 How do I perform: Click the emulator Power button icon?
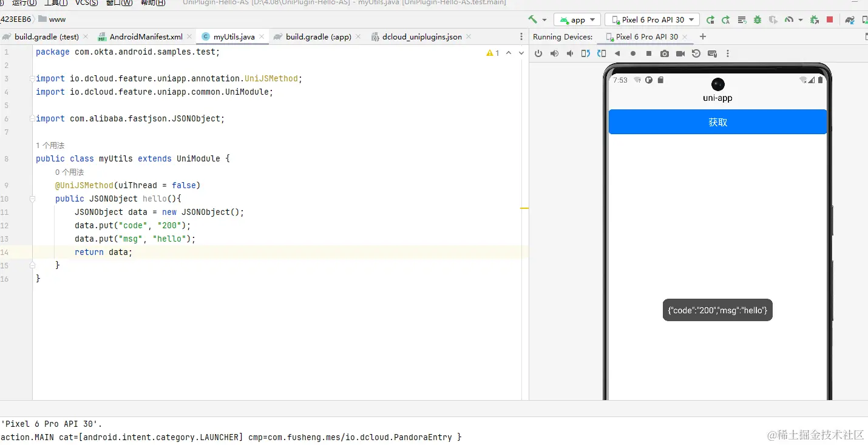[538, 53]
